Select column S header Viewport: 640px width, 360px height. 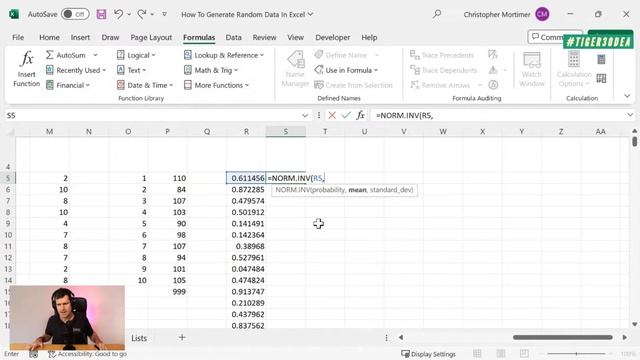pyautogui.click(x=286, y=131)
